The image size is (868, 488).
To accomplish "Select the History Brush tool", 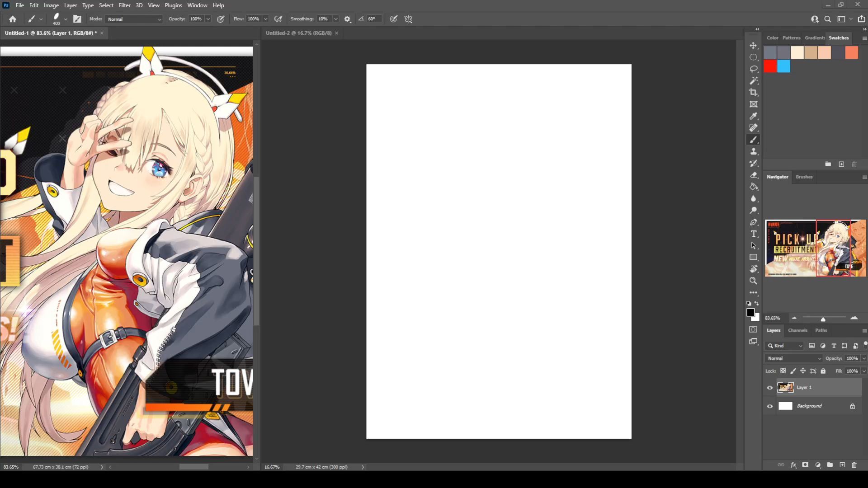I will click(753, 163).
